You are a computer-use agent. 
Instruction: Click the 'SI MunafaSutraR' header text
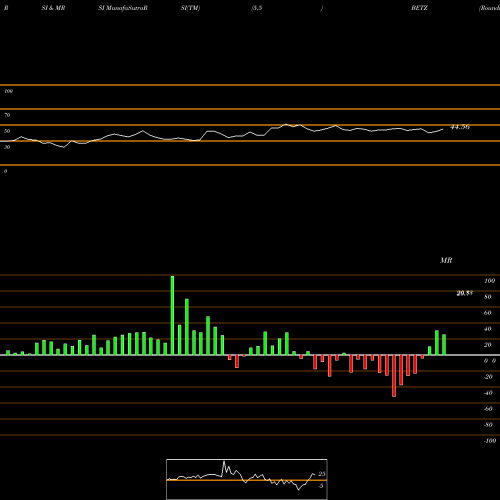(x=123, y=8)
